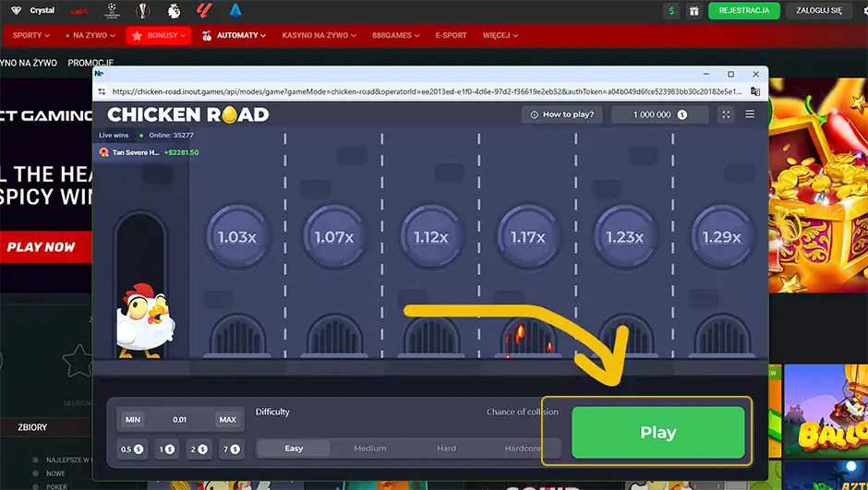Image resolution: width=868 pixels, height=490 pixels.
Task: Set bet to MIN
Action: (x=133, y=420)
